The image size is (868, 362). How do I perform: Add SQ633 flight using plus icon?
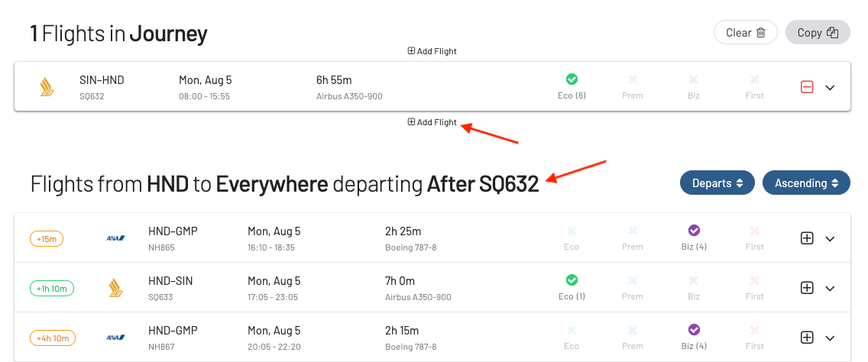[807, 288]
